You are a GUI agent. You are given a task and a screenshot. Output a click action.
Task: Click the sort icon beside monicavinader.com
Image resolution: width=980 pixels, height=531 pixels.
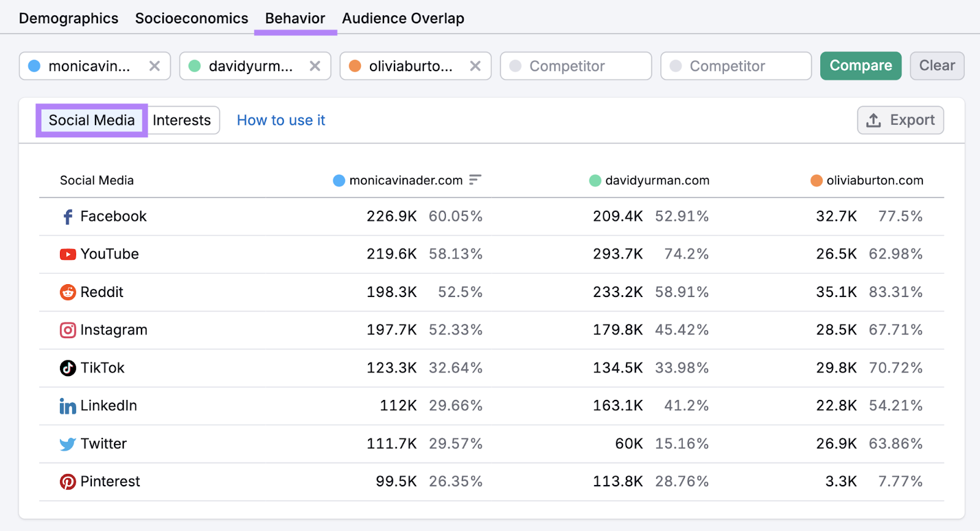[x=475, y=179]
